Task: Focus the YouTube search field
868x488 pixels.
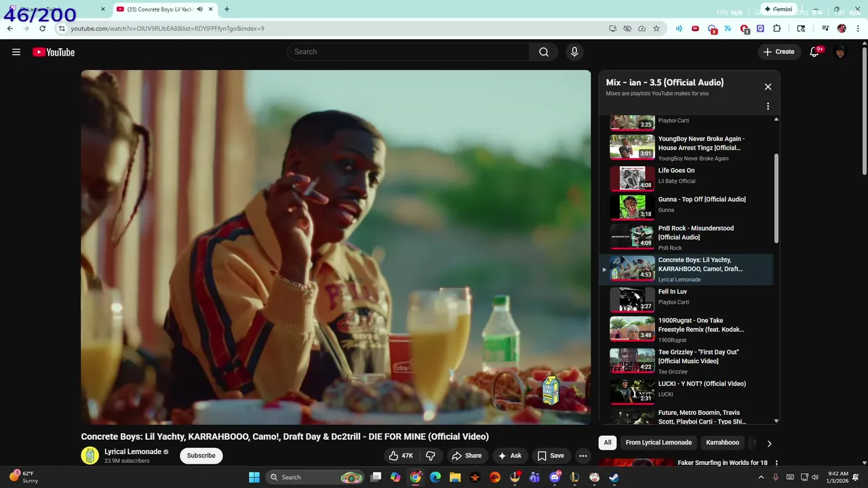Action: [408, 52]
